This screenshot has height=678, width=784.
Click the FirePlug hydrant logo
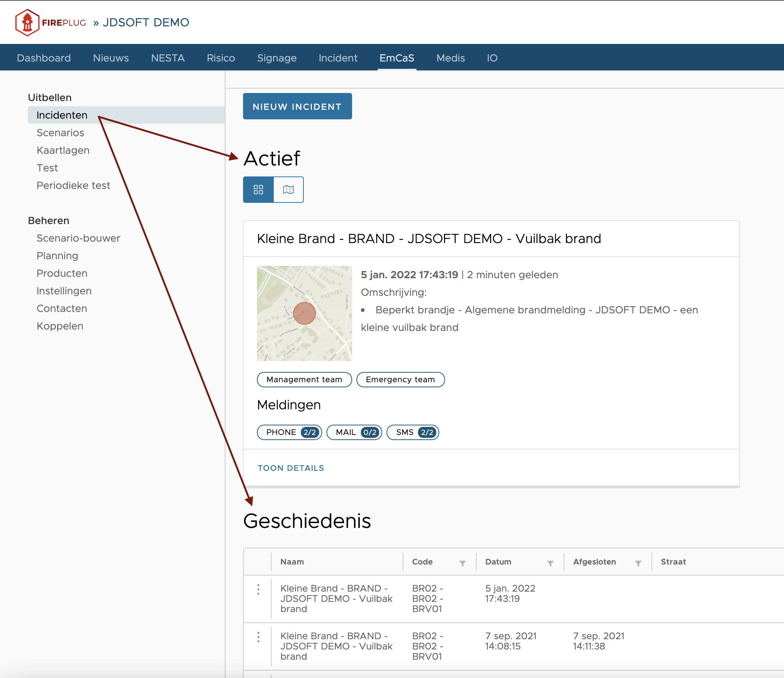[x=27, y=23]
